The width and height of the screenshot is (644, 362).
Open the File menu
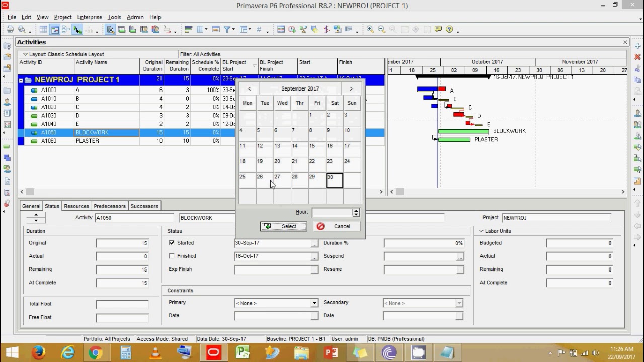(12, 17)
